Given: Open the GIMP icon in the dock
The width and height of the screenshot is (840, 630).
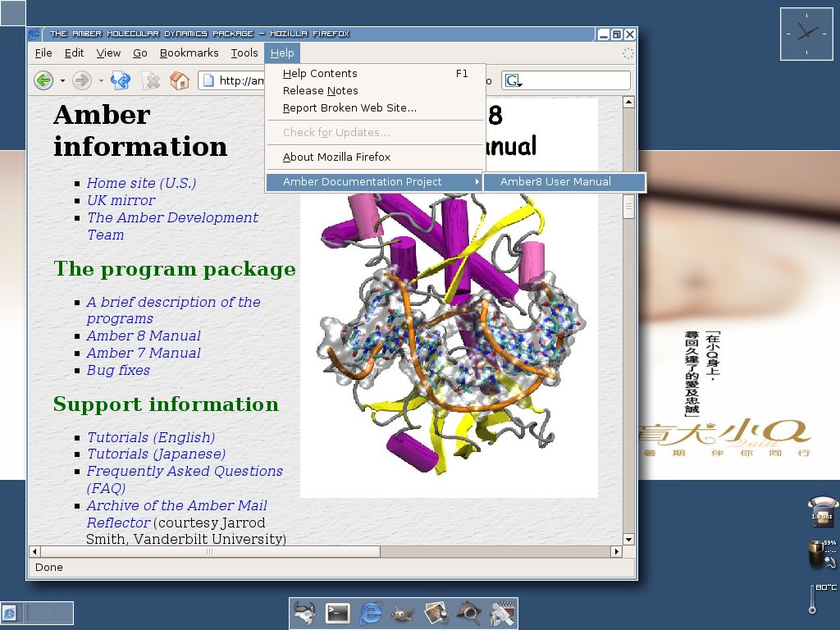Looking at the screenshot, I should tap(403, 613).
